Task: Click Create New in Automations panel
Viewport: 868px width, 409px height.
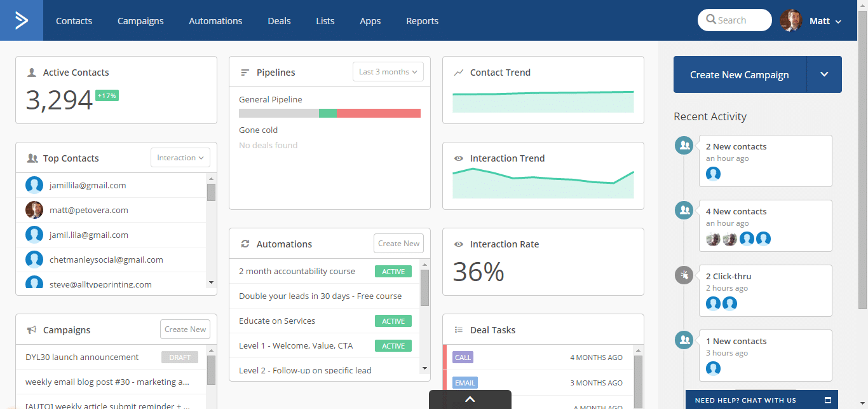Action: click(x=398, y=244)
